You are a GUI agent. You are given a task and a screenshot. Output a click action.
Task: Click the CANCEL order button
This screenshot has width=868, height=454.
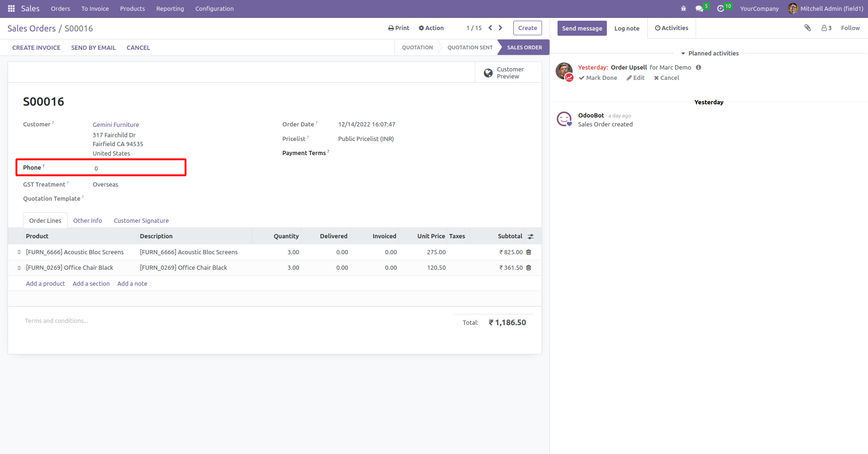[x=138, y=47]
